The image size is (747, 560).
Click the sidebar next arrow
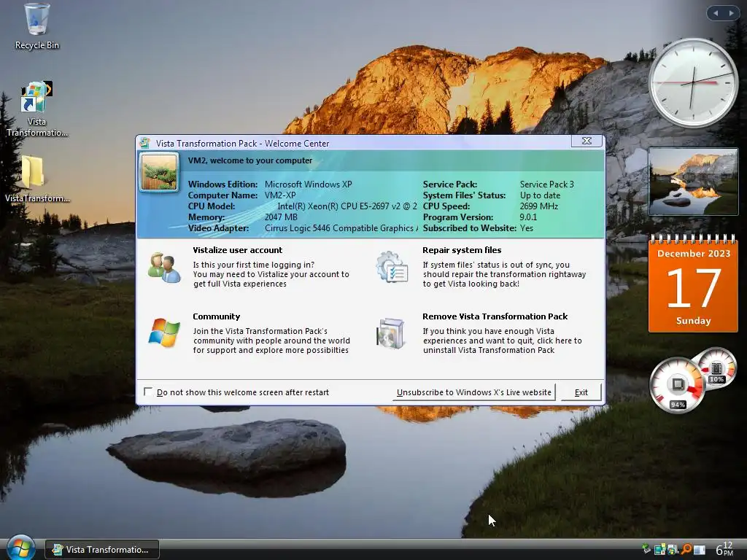(x=731, y=13)
